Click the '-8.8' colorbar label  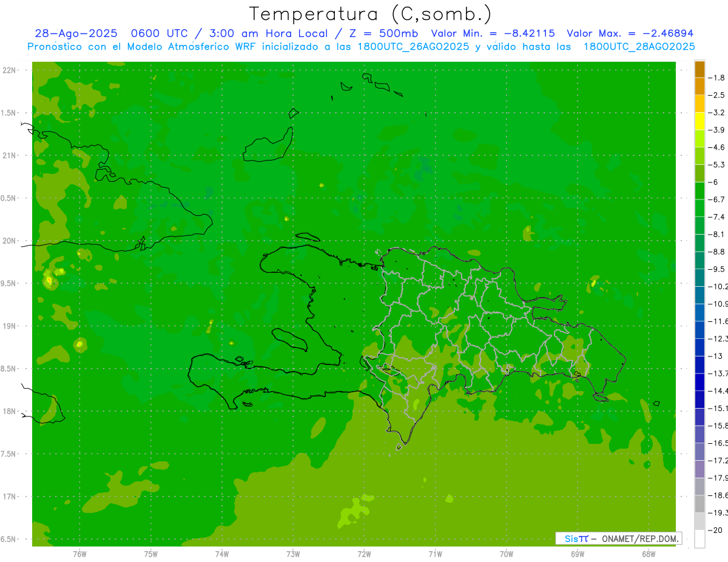(x=716, y=252)
